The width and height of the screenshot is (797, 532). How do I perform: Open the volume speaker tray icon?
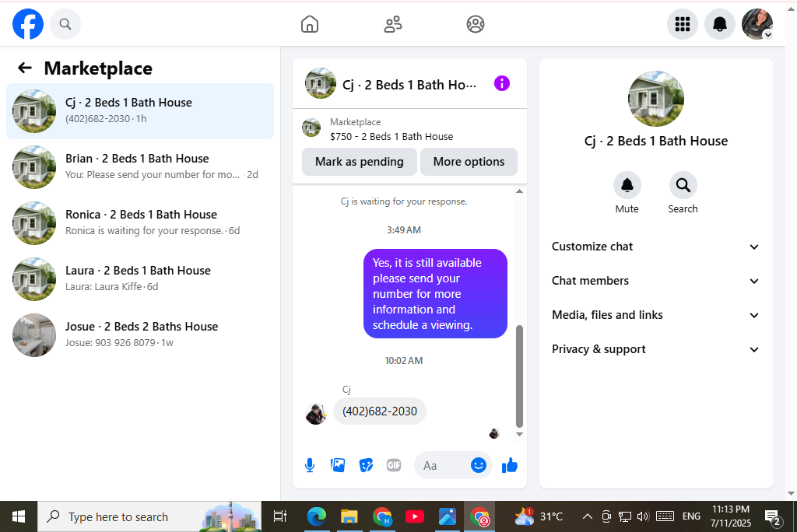pyautogui.click(x=643, y=516)
